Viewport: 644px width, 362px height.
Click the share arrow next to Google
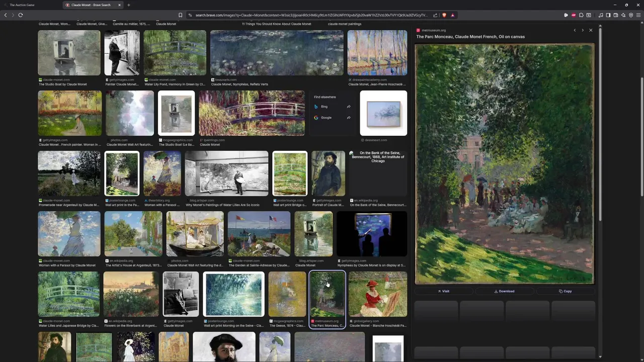[348, 118]
